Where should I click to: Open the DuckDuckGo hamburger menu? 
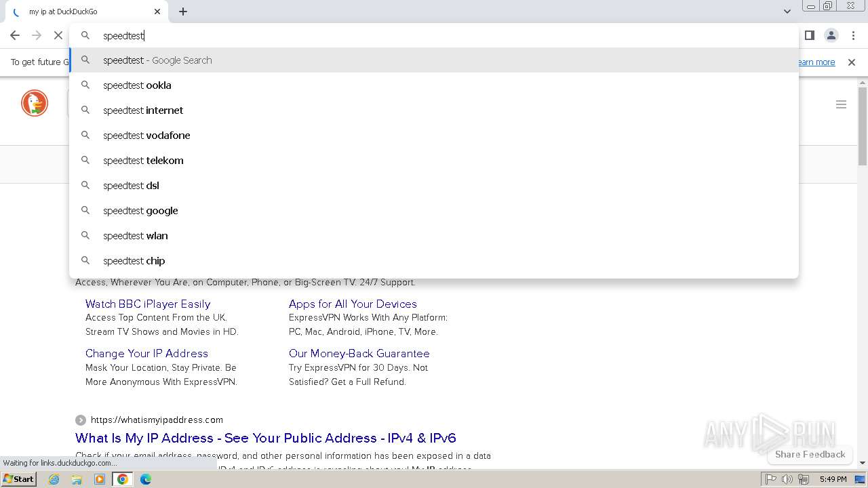pos(841,104)
